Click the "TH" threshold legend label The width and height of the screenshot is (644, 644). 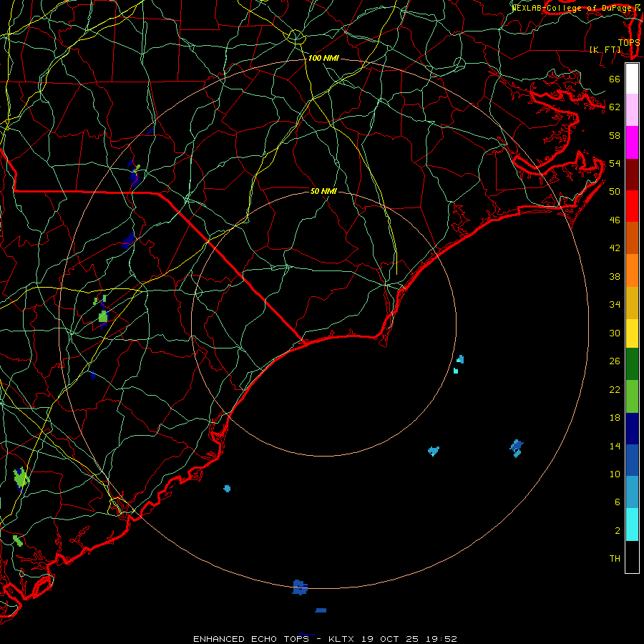point(615,559)
